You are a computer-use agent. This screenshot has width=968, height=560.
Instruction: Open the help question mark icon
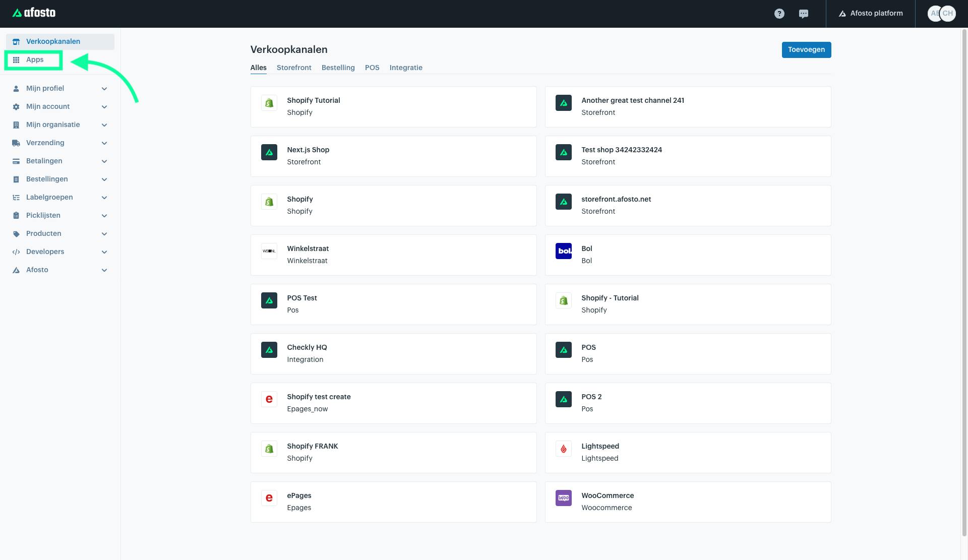click(779, 14)
